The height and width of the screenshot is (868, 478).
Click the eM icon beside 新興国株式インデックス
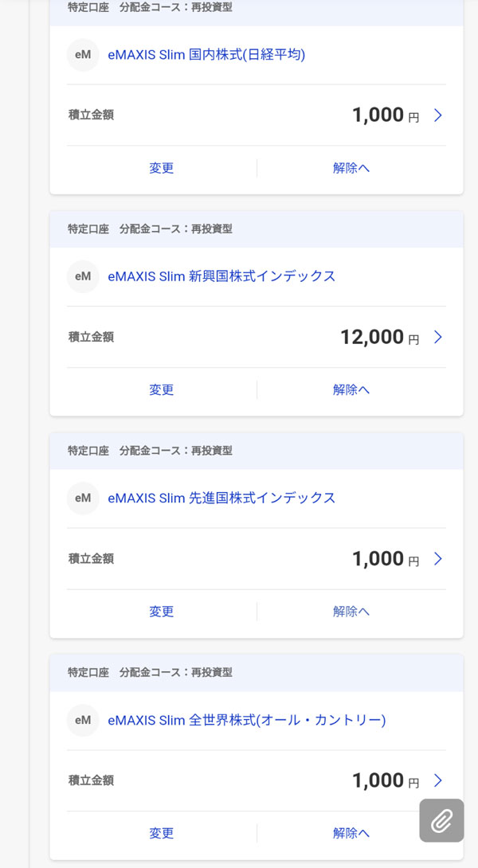83,276
